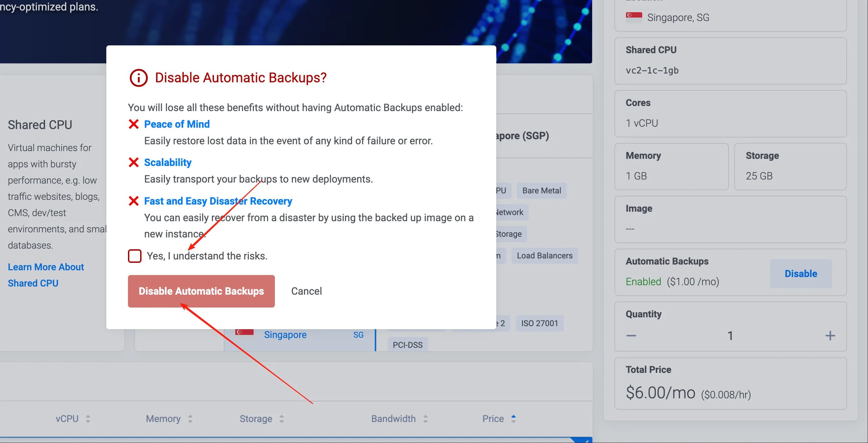868x443 pixels.
Task: Click the info icon beside dialog title
Action: coord(138,78)
